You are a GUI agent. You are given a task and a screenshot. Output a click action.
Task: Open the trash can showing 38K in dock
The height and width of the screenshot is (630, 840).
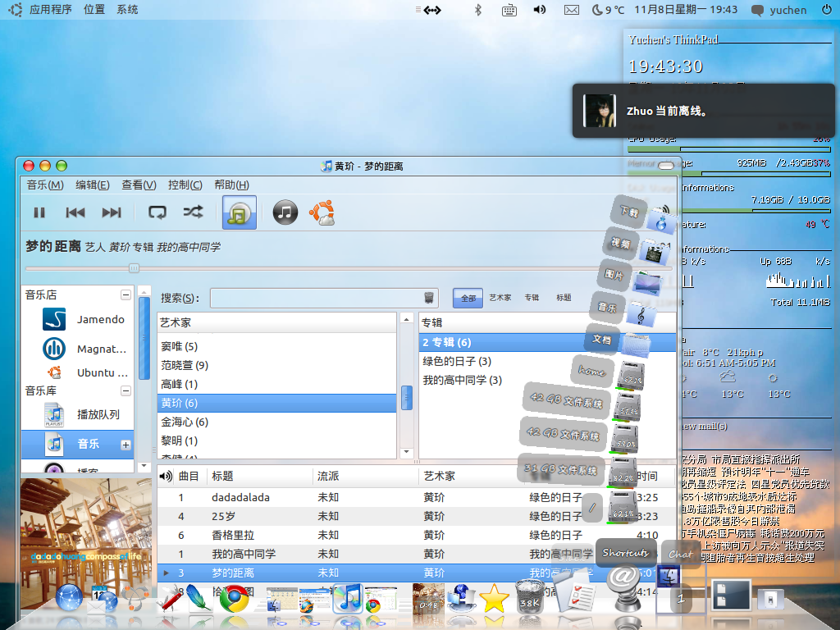pyautogui.click(x=529, y=597)
